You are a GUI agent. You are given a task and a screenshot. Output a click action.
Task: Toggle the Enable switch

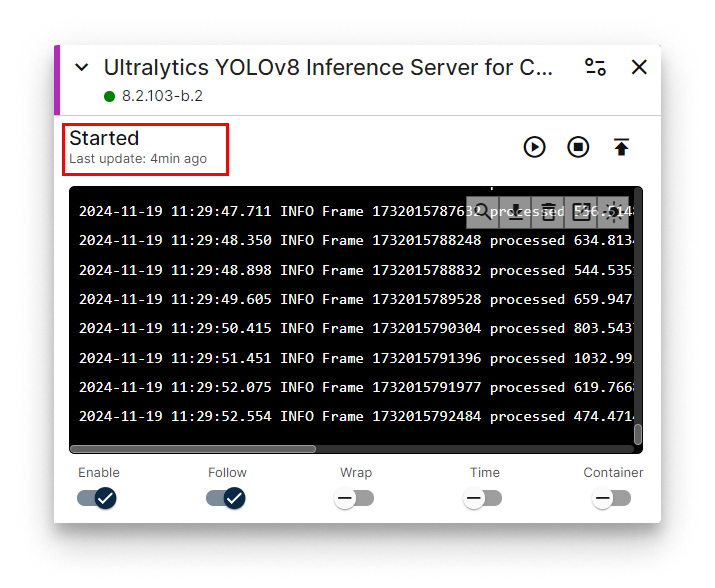click(x=97, y=498)
